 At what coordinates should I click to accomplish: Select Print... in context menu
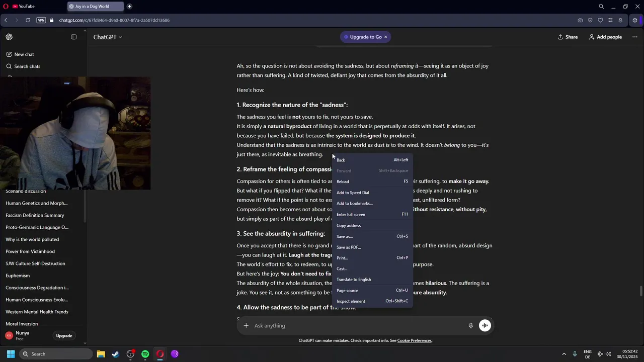click(x=372, y=258)
